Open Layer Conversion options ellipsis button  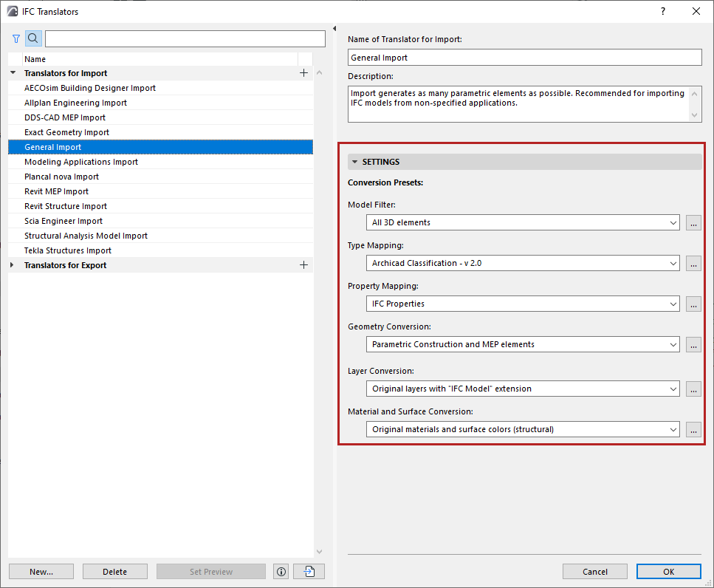693,389
